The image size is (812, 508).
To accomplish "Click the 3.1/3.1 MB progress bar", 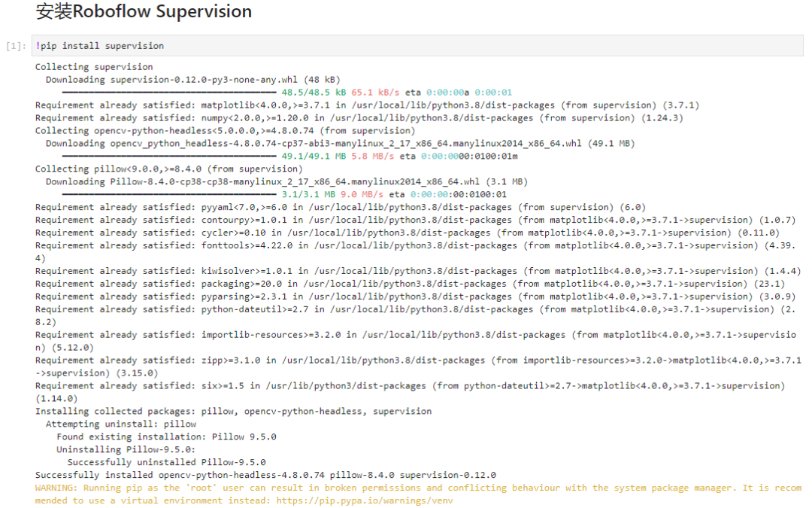I will 169,195.
